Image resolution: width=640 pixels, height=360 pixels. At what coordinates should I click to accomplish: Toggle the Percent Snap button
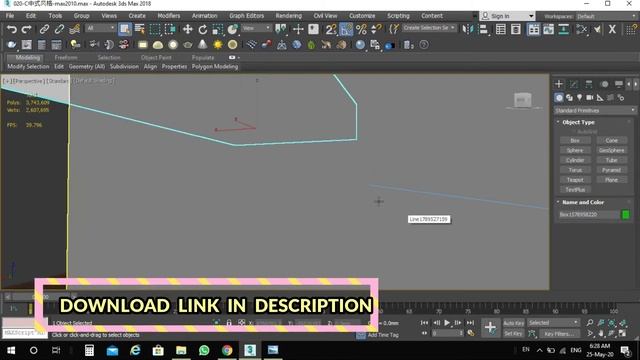pos(361,29)
